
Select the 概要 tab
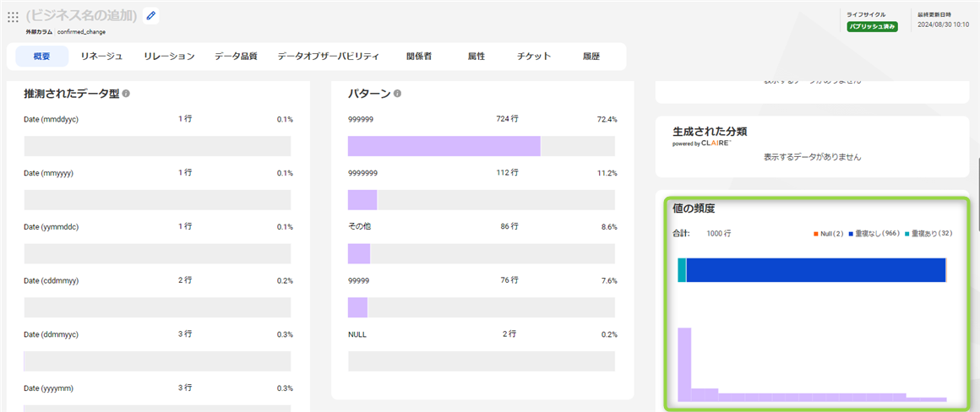point(41,57)
